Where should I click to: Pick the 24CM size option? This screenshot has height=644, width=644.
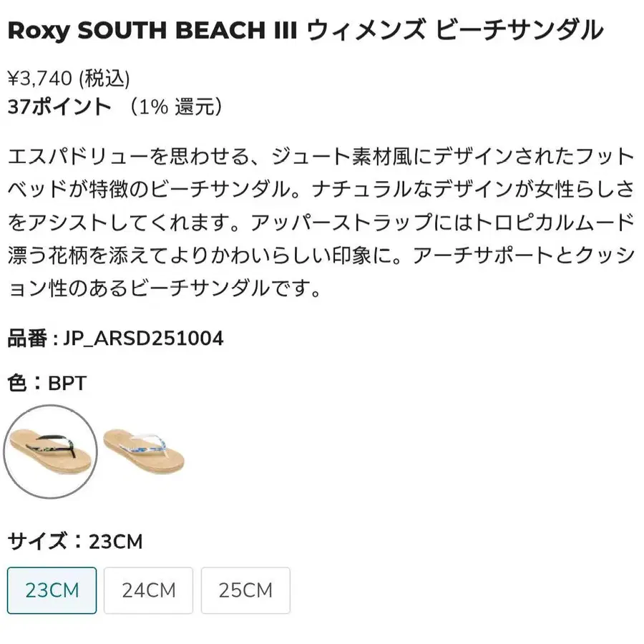point(148,590)
